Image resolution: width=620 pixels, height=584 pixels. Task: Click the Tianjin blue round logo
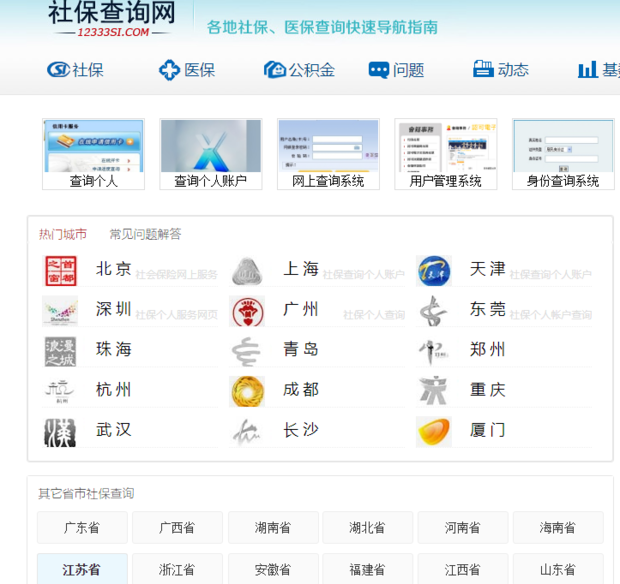(434, 271)
